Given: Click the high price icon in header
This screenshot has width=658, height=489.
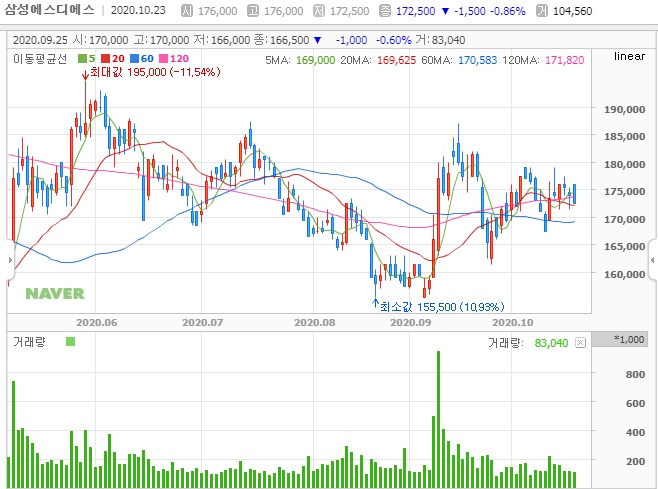Looking at the screenshot, I should click(253, 11).
